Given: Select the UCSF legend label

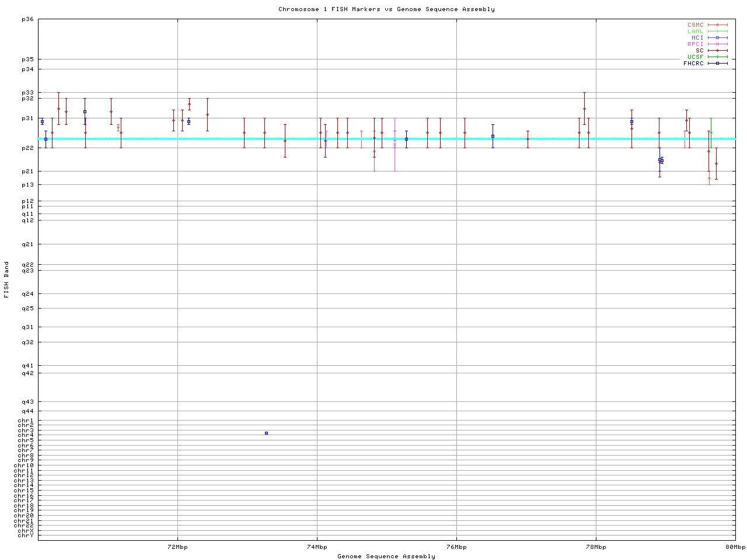Looking at the screenshot, I should 695,57.
